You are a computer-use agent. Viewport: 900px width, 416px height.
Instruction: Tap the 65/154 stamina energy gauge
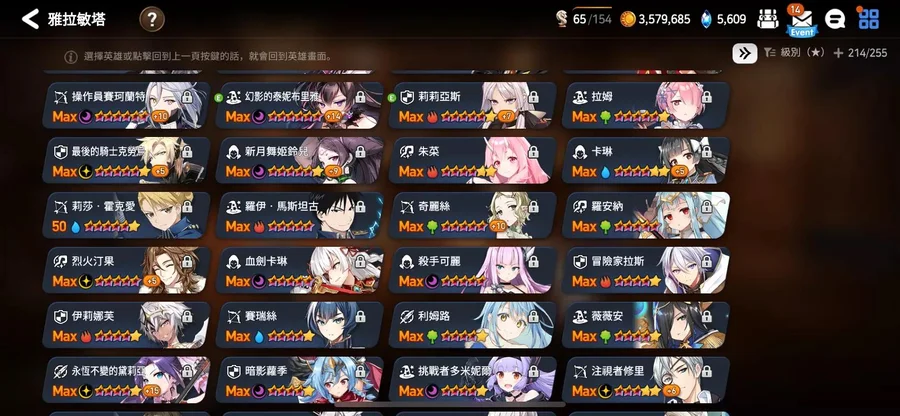584,20
